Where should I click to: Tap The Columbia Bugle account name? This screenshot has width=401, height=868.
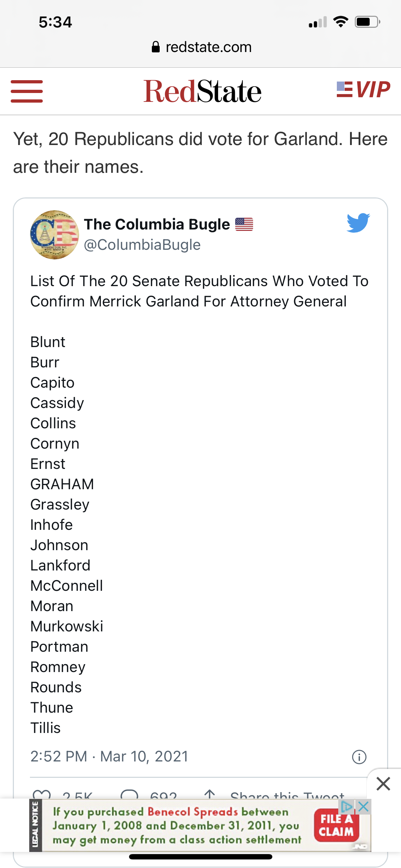[x=157, y=224]
